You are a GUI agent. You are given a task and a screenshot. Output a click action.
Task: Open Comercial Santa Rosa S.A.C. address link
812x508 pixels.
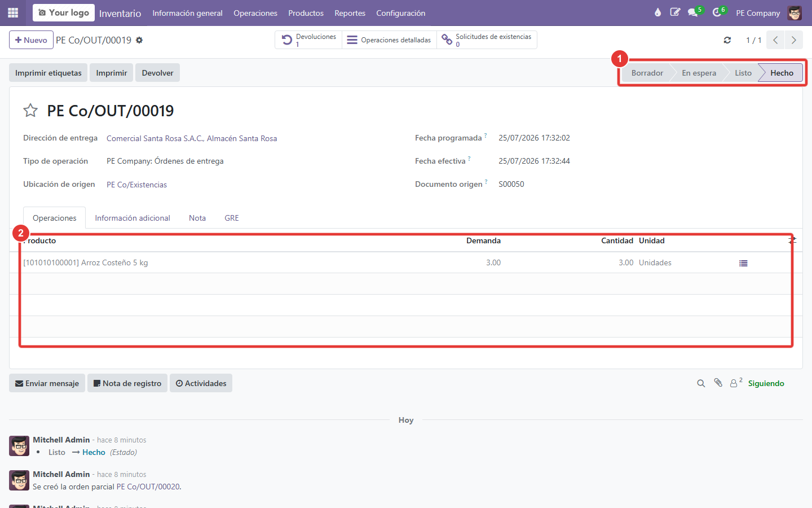pyautogui.click(x=192, y=138)
